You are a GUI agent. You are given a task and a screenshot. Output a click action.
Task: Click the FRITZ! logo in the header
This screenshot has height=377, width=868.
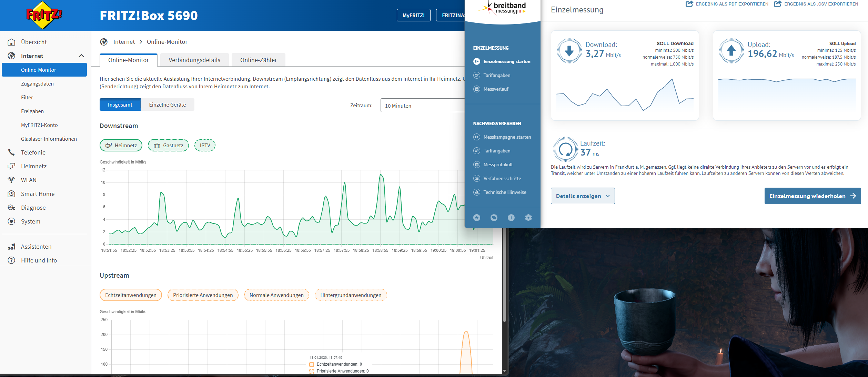pyautogui.click(x=44, y=15)
